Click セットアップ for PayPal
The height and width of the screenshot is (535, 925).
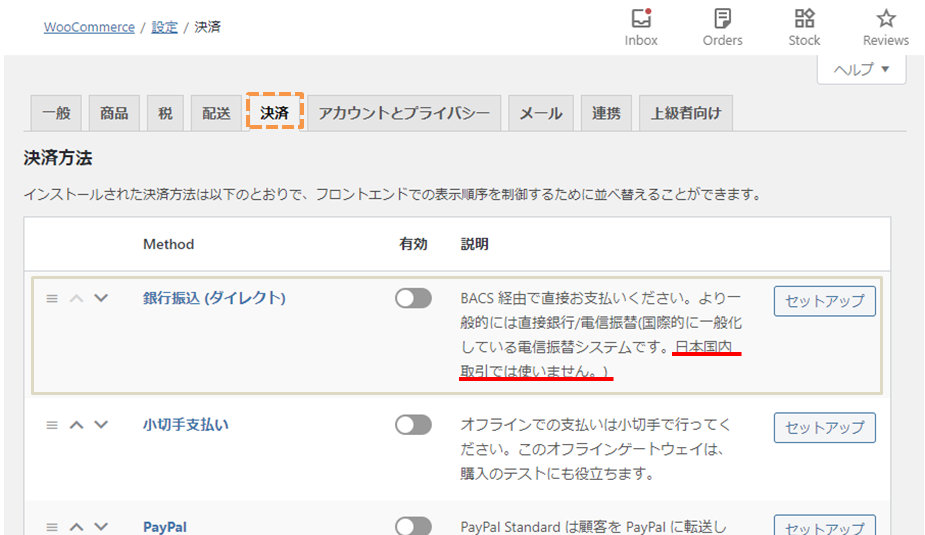(824, 526)
